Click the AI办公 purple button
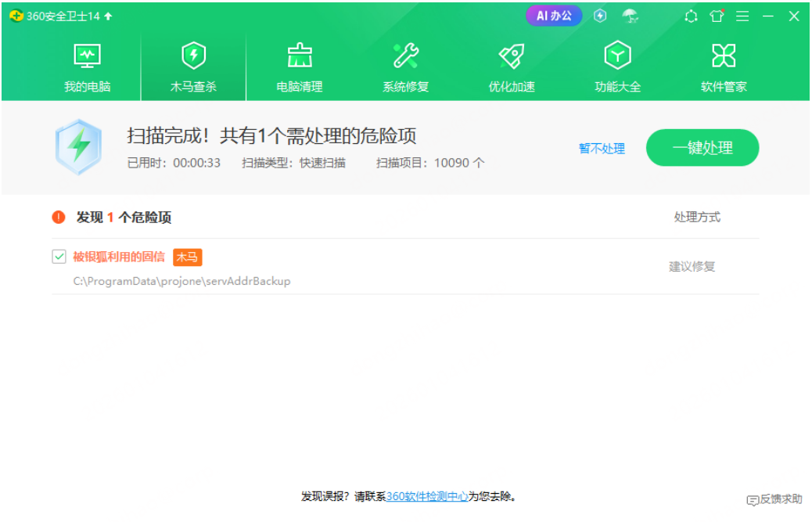 tap(554, 16)
